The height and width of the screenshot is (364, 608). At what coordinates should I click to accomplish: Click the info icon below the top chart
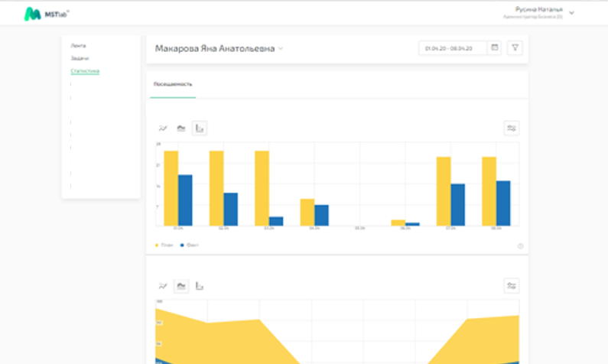click(520, 246)
